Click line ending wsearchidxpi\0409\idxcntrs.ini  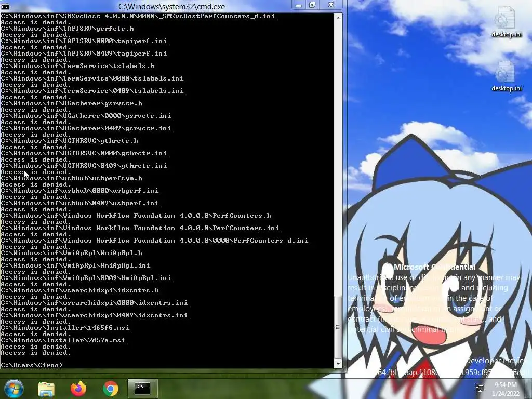(94, 315)
